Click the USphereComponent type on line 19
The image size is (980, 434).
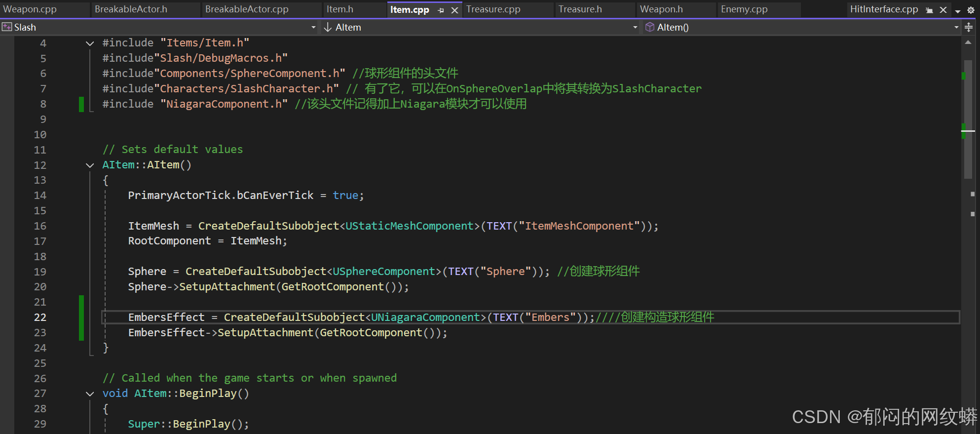(x=384, y=272)
